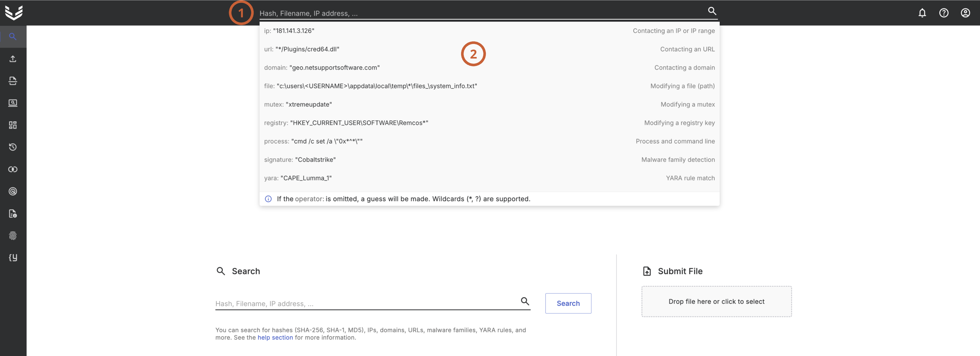
Task: Open the upload page from the sidebar
Action: pyautogui.click(x=13, y=59)
